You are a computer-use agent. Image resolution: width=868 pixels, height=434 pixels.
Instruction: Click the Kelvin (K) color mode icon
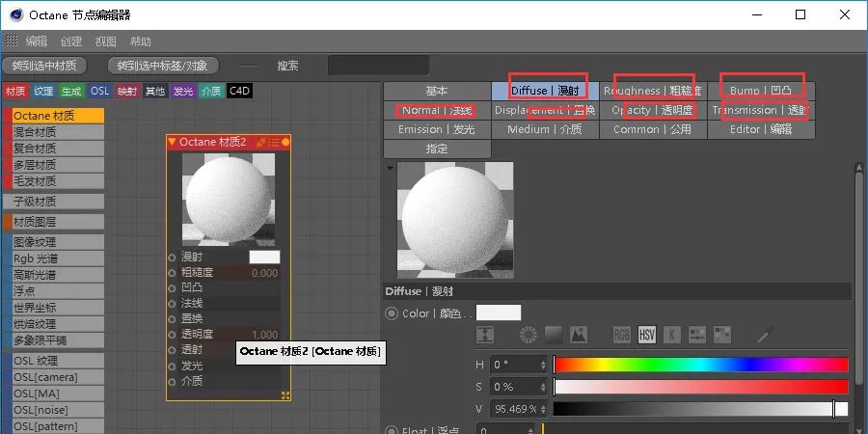(671, 335)
